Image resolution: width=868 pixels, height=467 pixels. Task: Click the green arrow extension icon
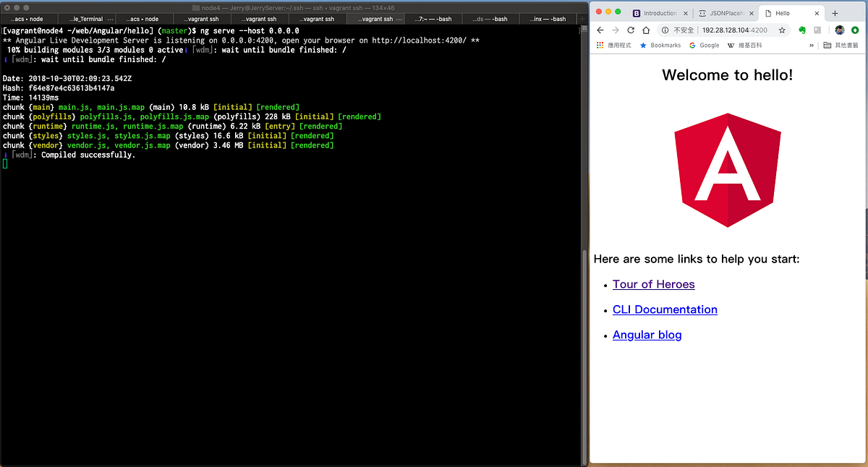(x=856, y=30)
